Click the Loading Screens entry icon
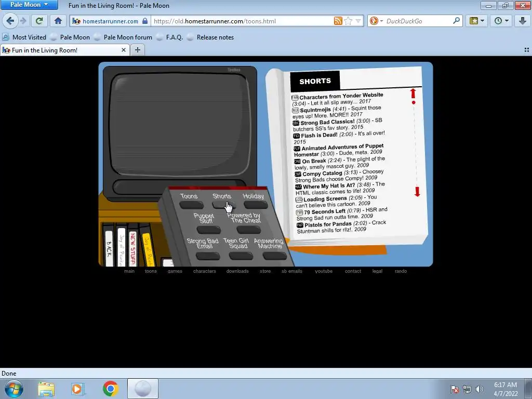532x399 pixels. (x=299, y=199)
